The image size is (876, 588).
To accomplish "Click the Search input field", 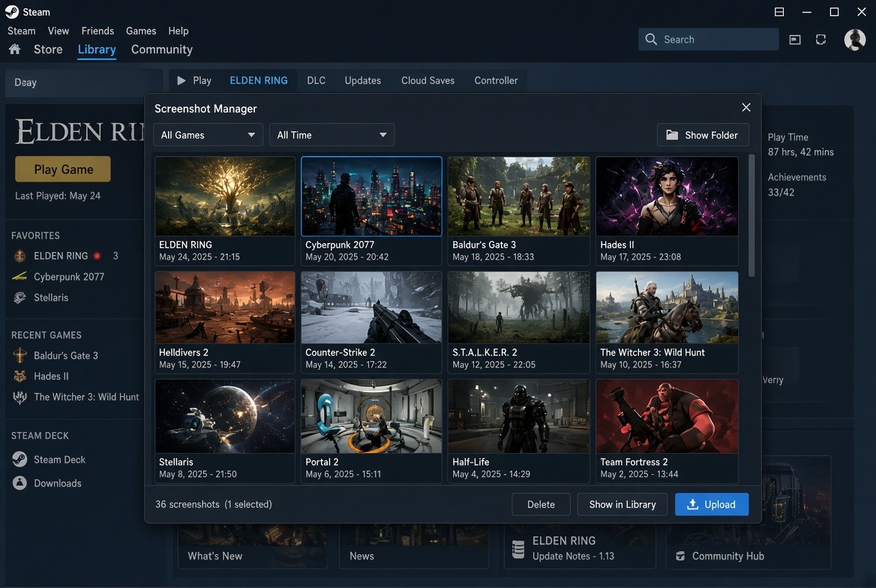I will tap(709, 39).
